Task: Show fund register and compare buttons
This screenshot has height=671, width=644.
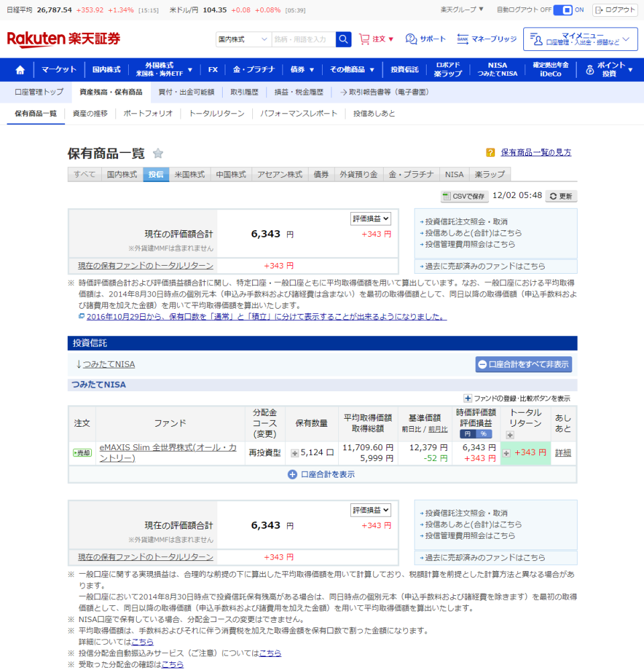Action: [x=517, y=399]
